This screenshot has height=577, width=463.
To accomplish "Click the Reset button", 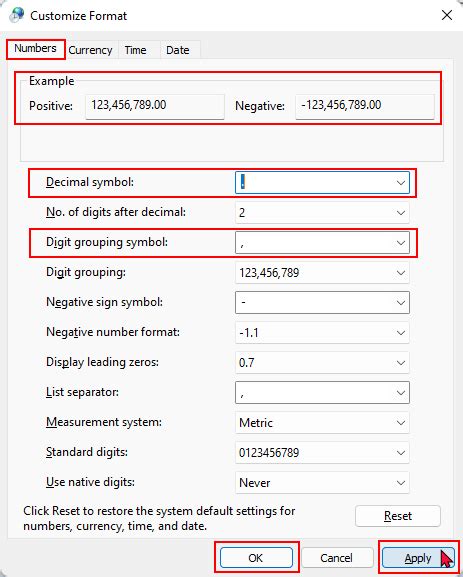I will pyautogui.click(x=397, y=516).
